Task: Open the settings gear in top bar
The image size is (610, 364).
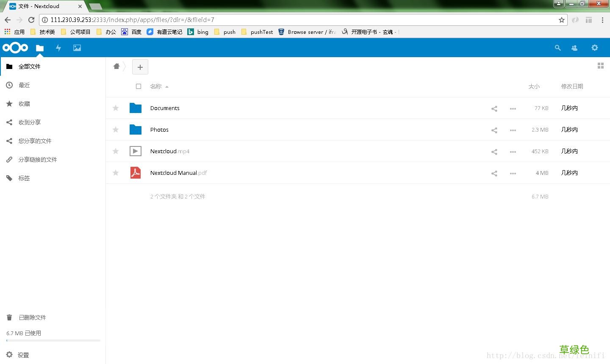Action: point(595,48)
